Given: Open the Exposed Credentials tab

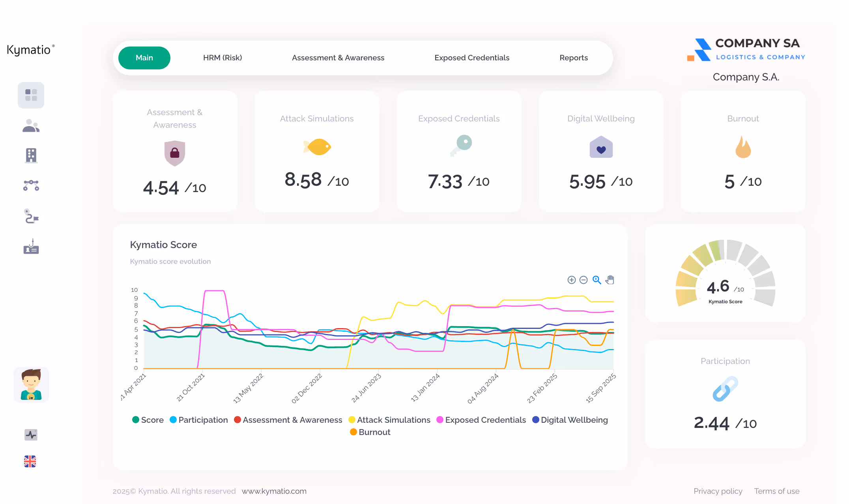Looking at the screenshot, I should pyautogui.click(x=471, y=58).
